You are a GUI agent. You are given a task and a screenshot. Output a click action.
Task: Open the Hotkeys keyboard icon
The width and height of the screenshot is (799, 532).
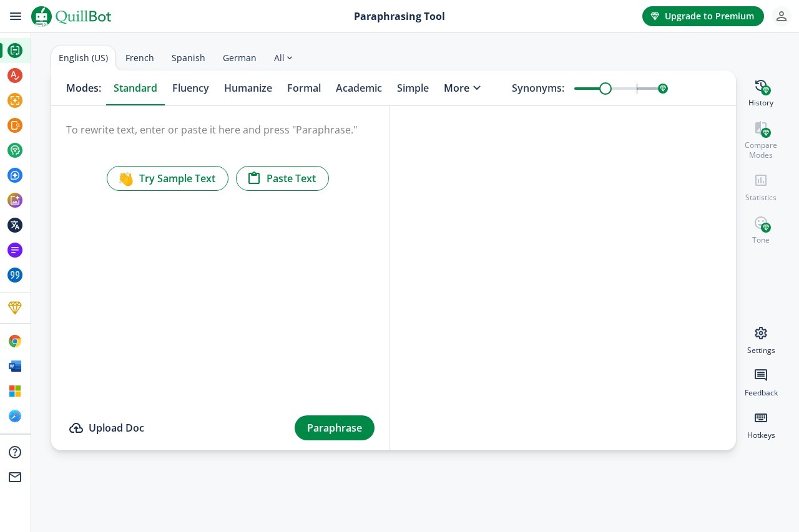(x=760, y=424)
